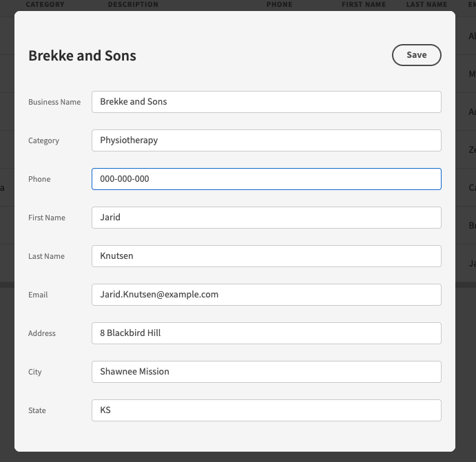Click the State field containing KS
476x462 pixels.
pos(266,410)
